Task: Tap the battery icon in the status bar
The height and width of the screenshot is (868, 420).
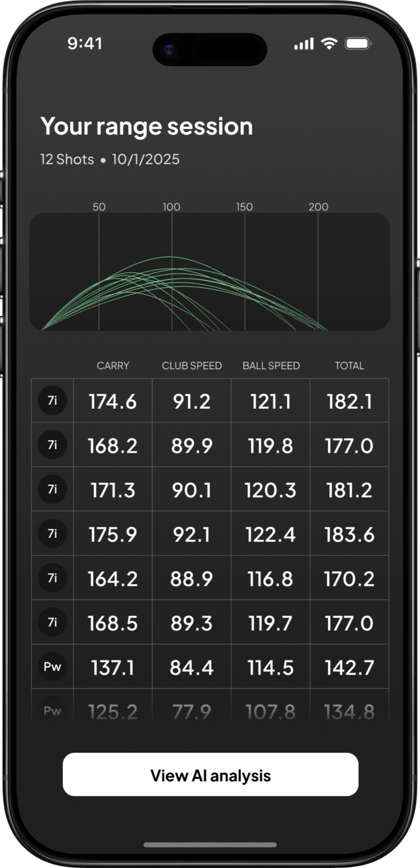Action: (357, 44)
